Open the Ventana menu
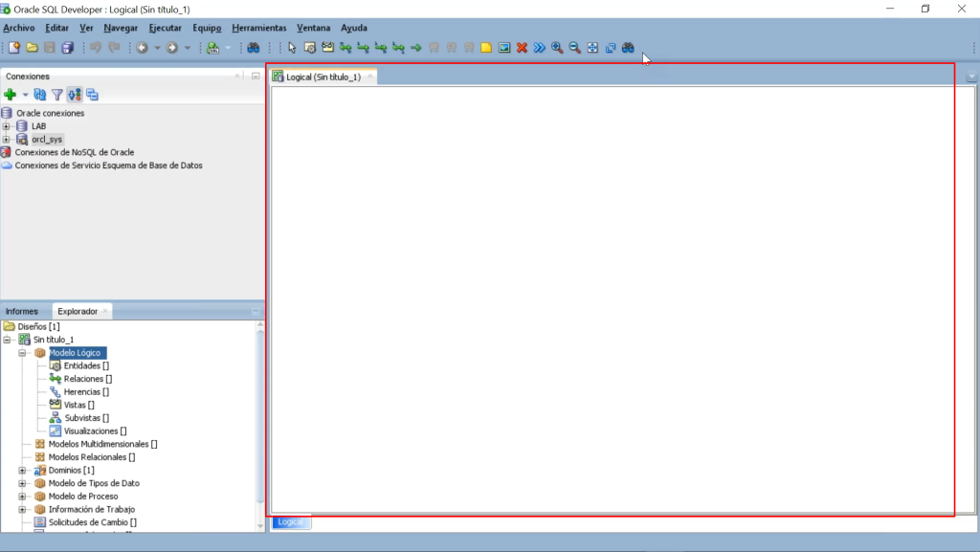 pyautogui.click(x=313, y=28)
